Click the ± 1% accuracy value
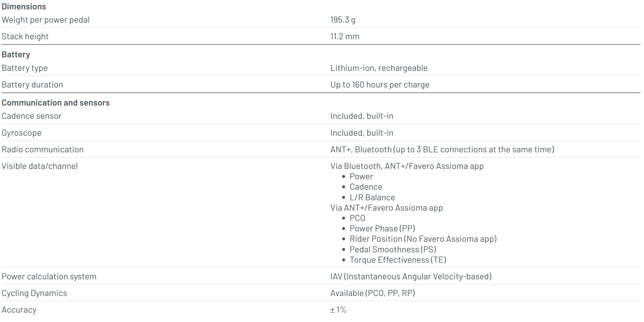644x322 pixels. [x=338, y=310]
